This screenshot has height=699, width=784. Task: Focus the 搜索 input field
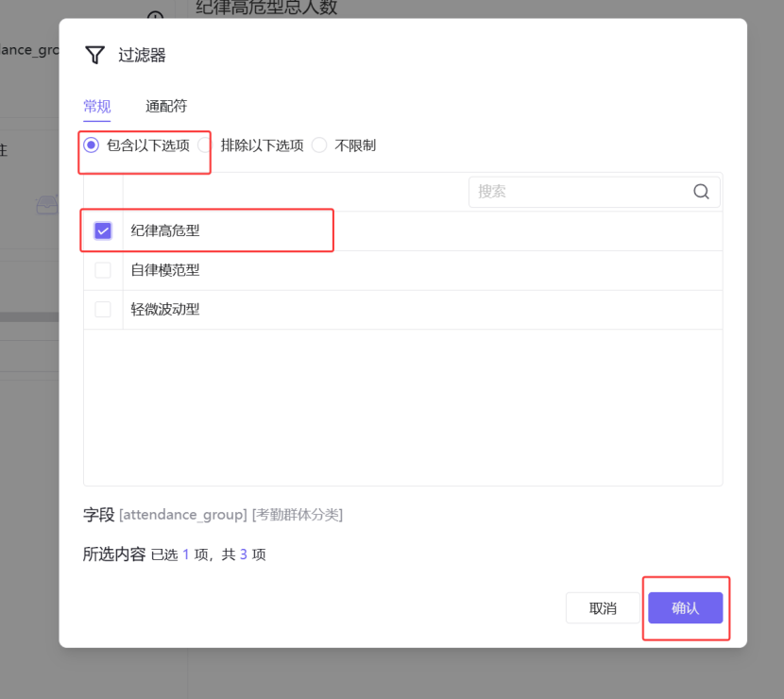pos(594,192)
